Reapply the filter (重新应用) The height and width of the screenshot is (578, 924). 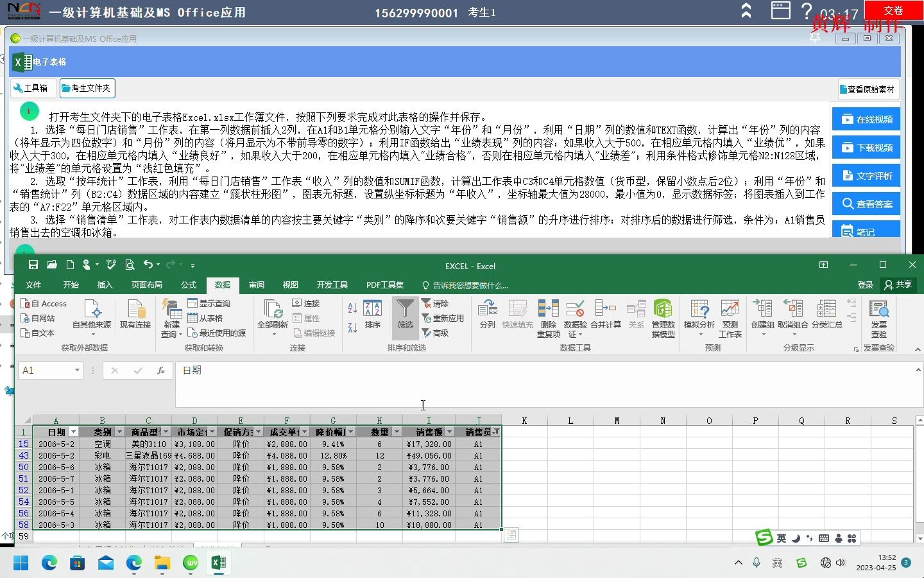tap(443, 319)
